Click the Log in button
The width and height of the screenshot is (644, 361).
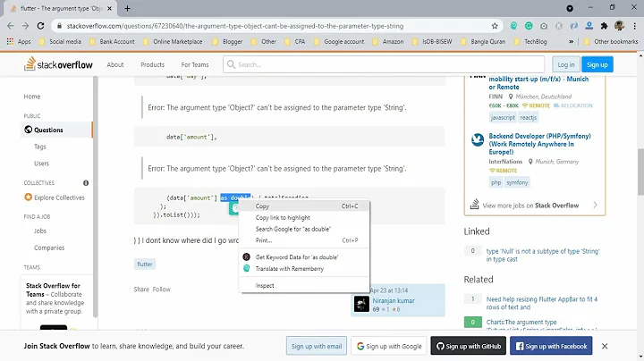click(x=566, y=64)
